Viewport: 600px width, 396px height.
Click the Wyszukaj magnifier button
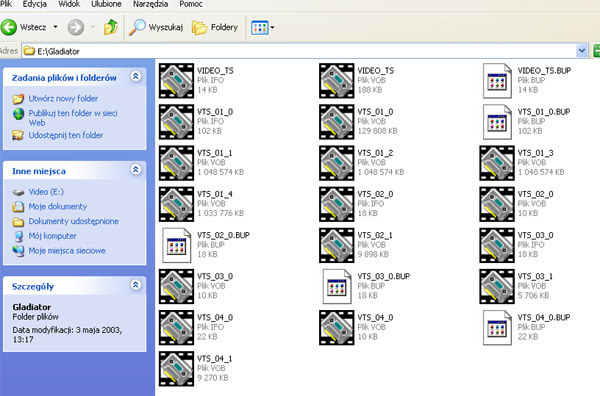coord(156,27)
